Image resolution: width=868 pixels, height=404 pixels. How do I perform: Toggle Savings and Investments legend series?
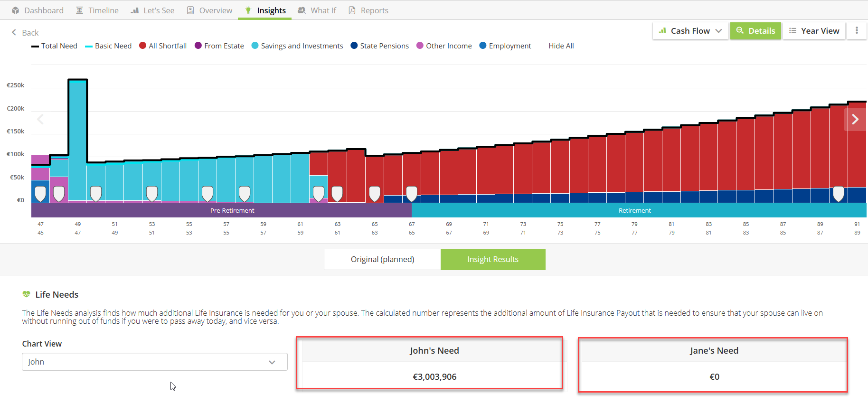tap(297, 46)
